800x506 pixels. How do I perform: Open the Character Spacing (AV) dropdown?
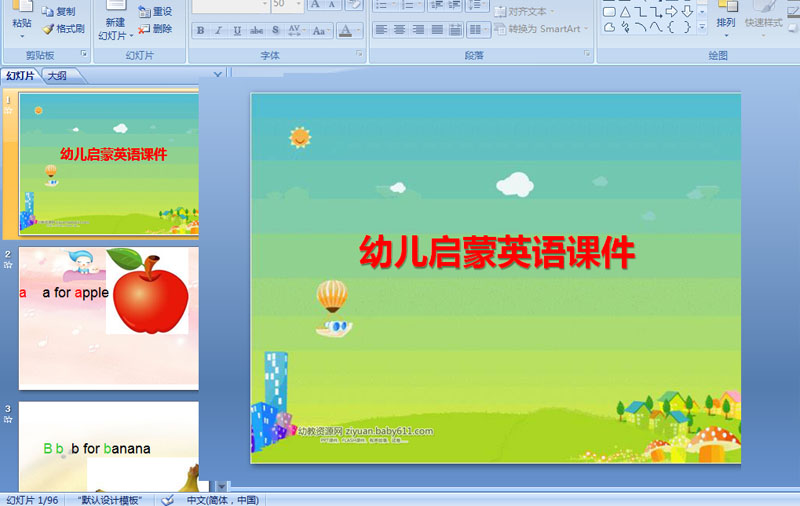tap(296, 31)
